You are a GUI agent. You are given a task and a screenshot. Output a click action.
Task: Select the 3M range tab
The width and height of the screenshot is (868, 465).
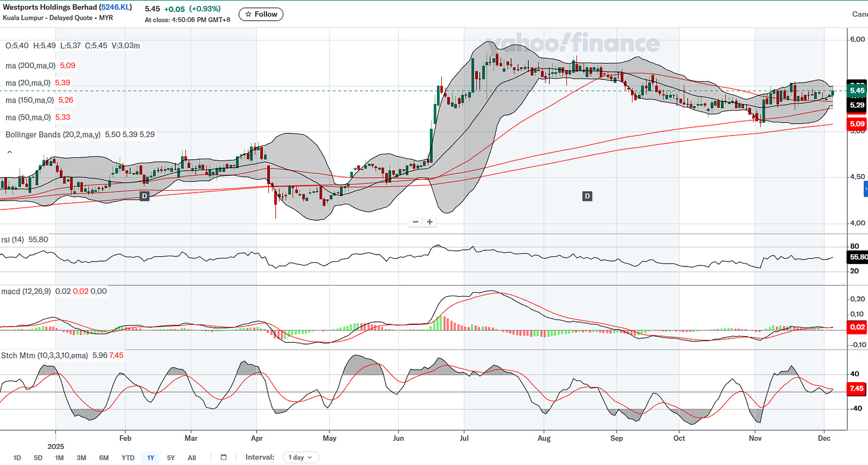81,458
